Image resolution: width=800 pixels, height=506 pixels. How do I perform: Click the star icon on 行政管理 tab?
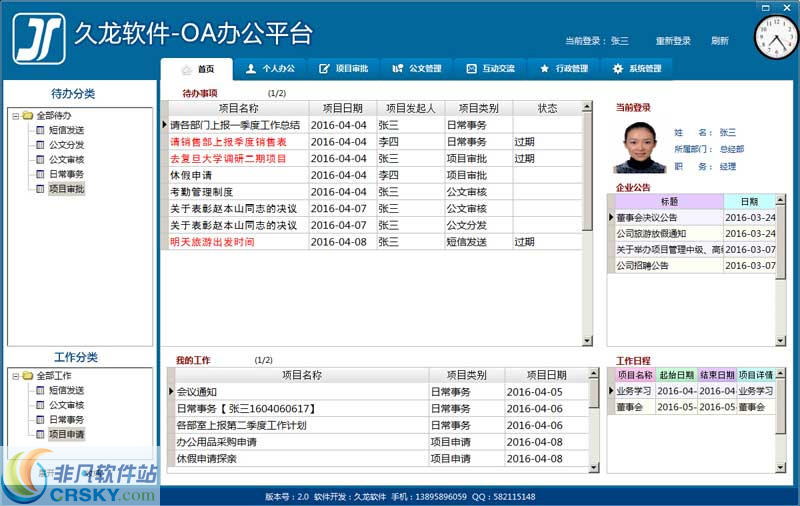pos(544,68)
